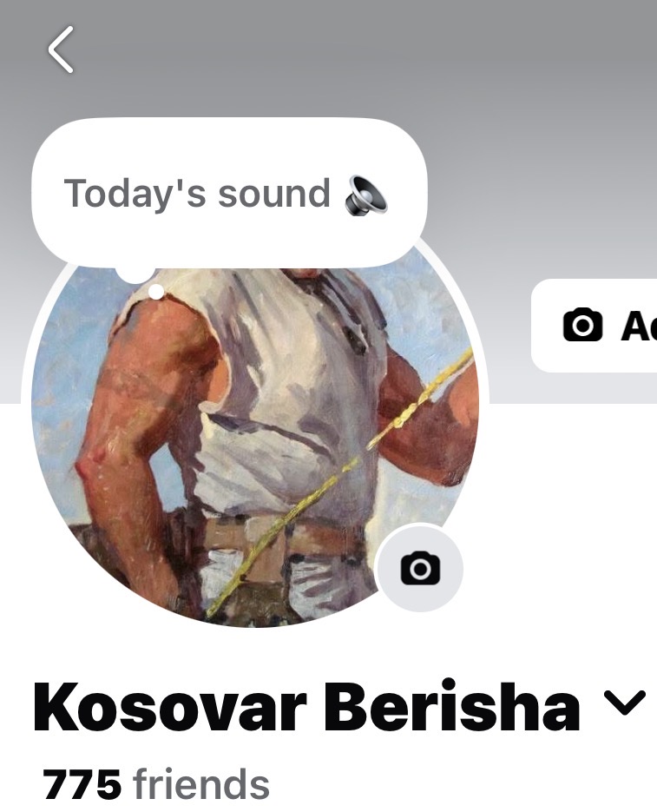The height and width of the screenshot is (812, 657).
Task: Open the Today's sound note bubble
Action: pyautogui.click(x=229, y=193)
